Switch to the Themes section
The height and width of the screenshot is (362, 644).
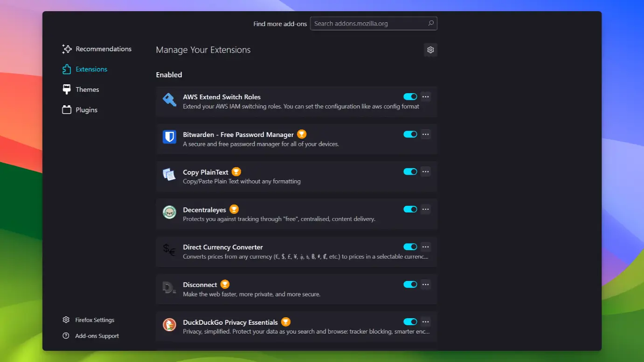(x=87, y=89)
